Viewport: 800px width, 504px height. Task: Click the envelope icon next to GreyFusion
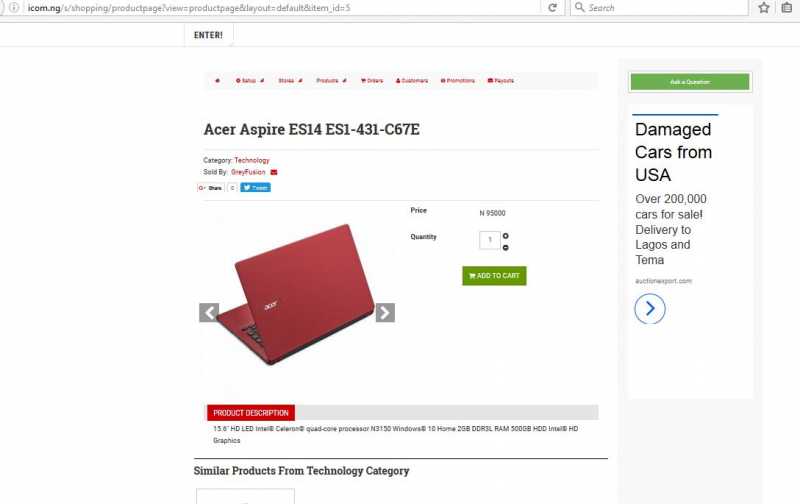pos(274,172)
